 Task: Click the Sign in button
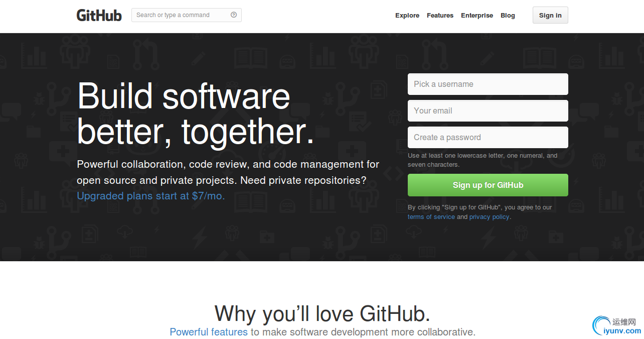pos(550,15)
